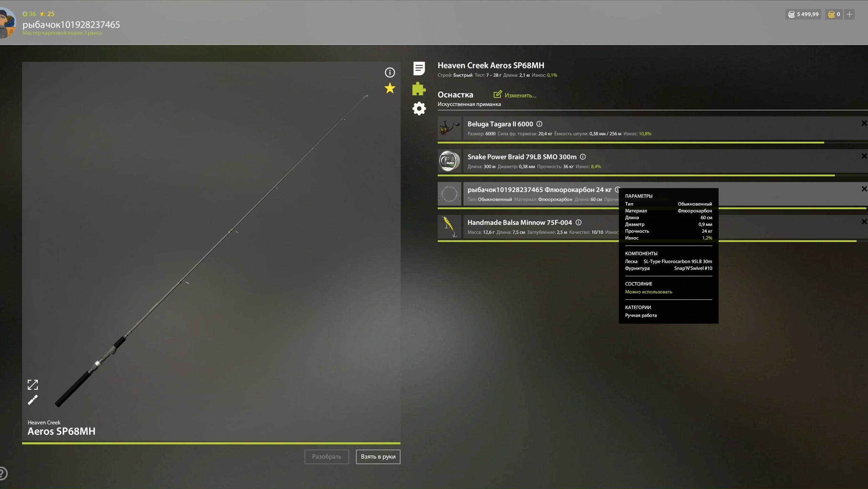Remove the Beluga Tagara reel with X
This screenshot has height=489, width=868.
pos(864,123)
